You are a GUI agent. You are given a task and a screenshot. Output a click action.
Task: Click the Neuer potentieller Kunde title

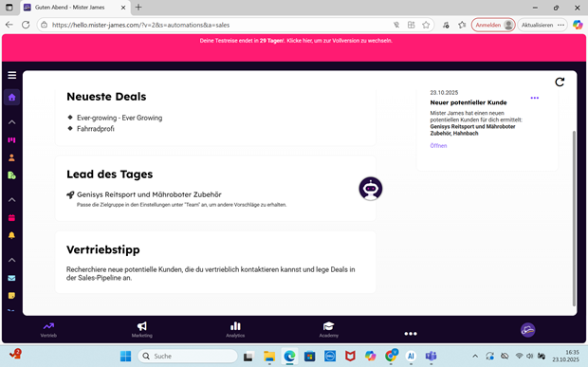tap(469, 102)
